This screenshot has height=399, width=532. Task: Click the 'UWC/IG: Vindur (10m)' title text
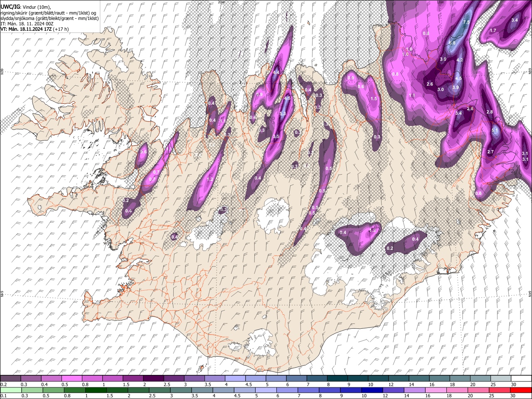[x=25, y=7]
